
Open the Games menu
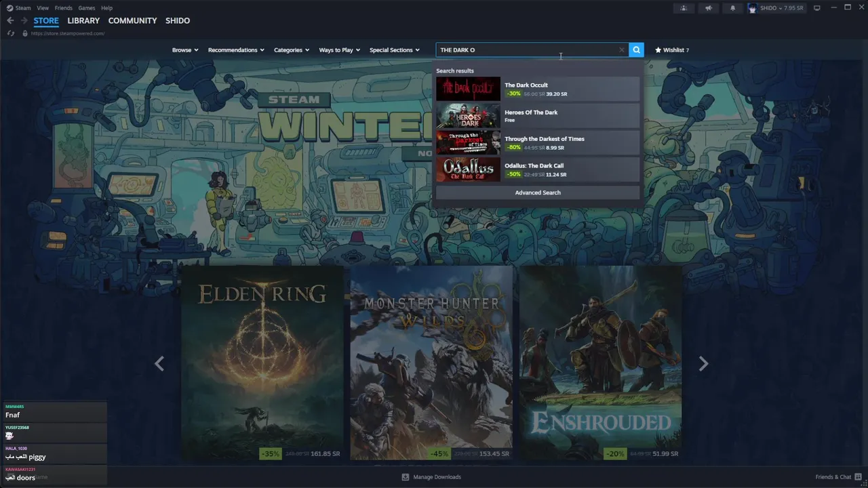87,8
